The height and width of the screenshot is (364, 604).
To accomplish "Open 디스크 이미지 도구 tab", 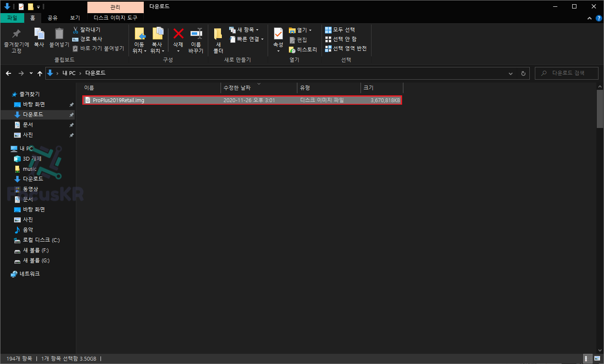I will 115,18.
